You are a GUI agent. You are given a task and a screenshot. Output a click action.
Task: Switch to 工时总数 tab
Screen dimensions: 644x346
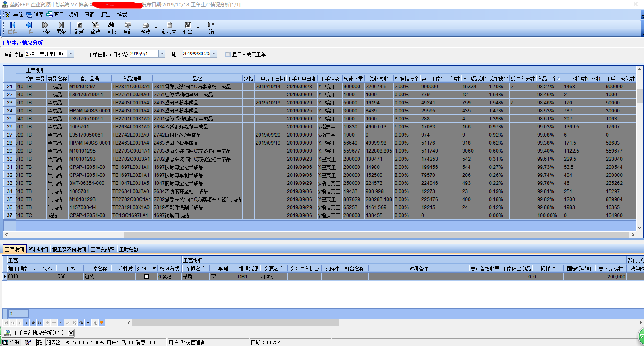[x=129, y=249]
